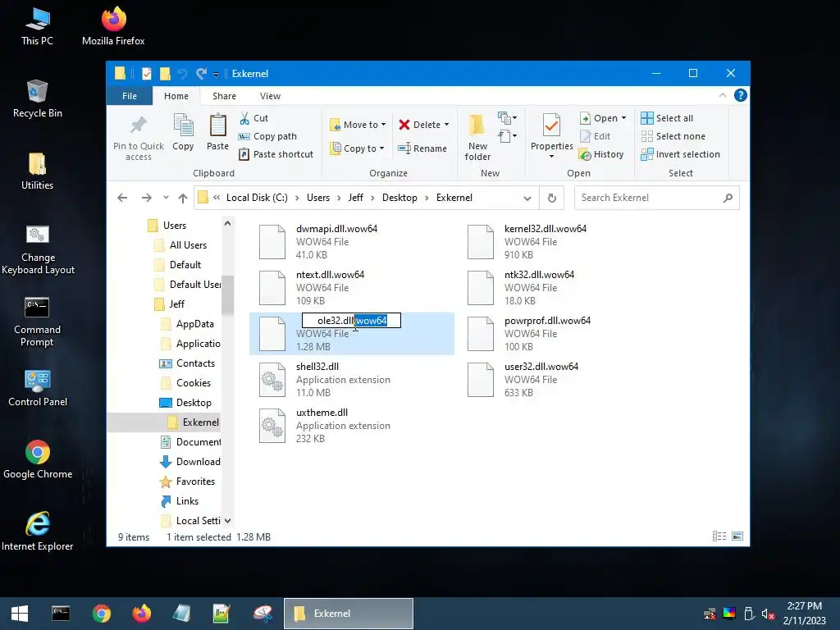Click Pin to Quick access icon
The width and height of the screenshot is (840, 630).
(138, 126)
